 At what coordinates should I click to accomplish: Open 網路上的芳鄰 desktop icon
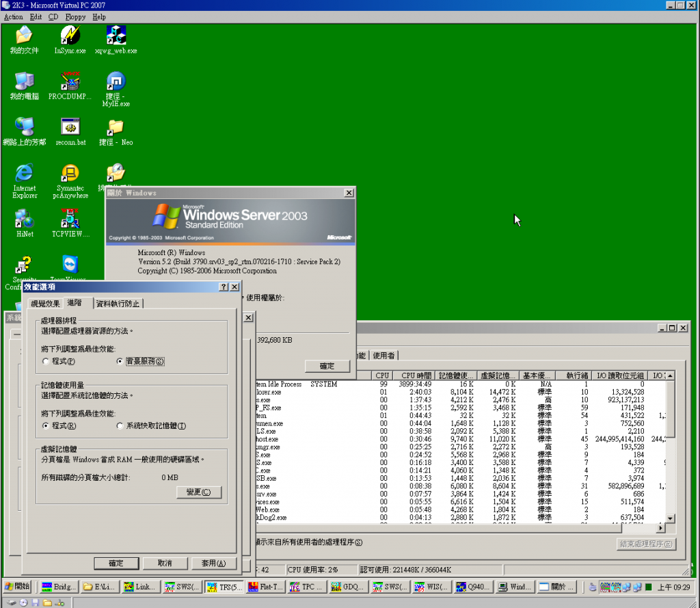24,132
